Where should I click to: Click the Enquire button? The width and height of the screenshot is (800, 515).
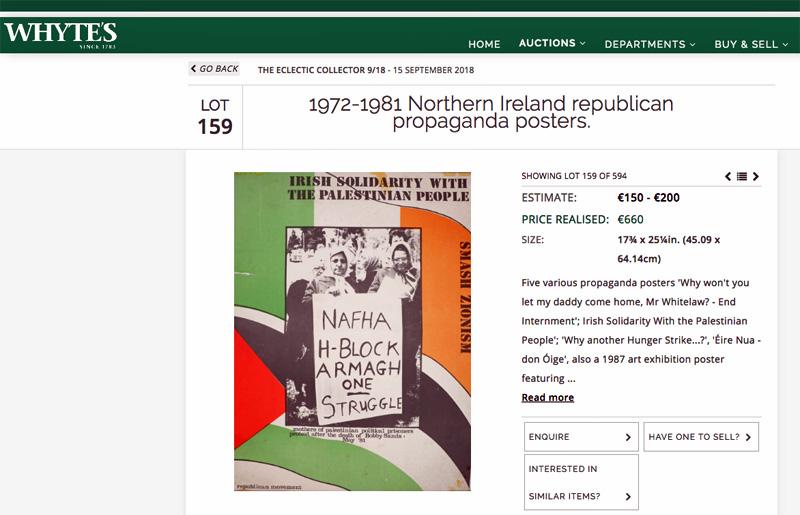581,437
